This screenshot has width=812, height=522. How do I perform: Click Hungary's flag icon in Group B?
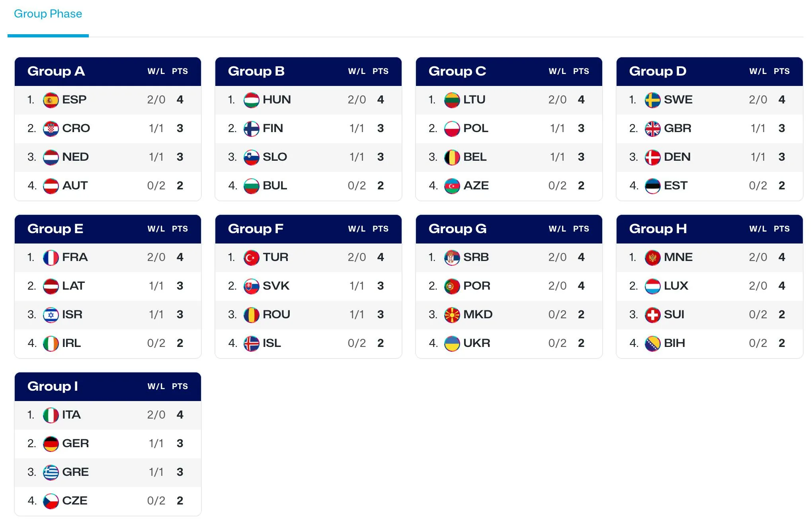(x=251, y=100)
